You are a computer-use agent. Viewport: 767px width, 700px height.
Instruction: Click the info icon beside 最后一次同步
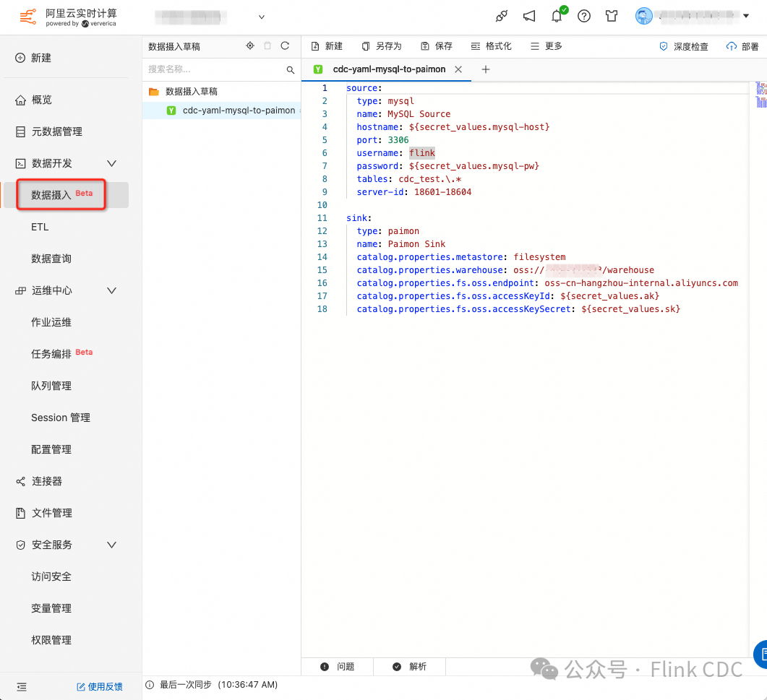[150, 685]
